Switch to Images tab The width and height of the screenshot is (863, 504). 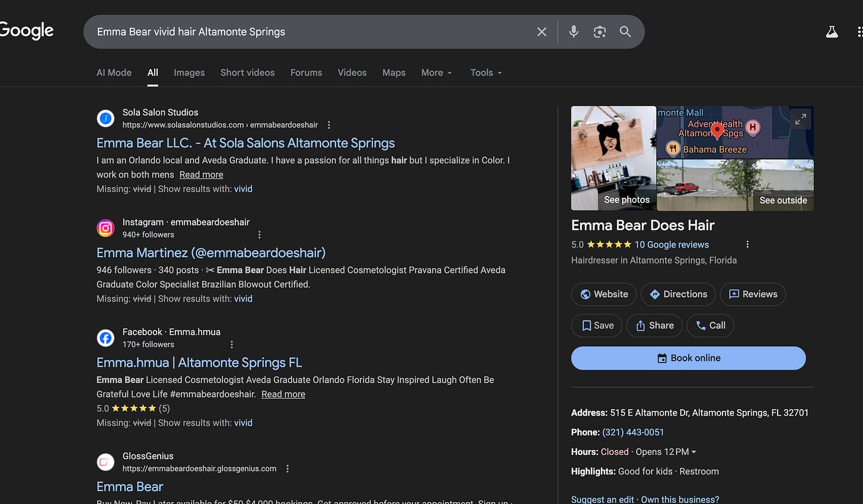coord(189,72)
